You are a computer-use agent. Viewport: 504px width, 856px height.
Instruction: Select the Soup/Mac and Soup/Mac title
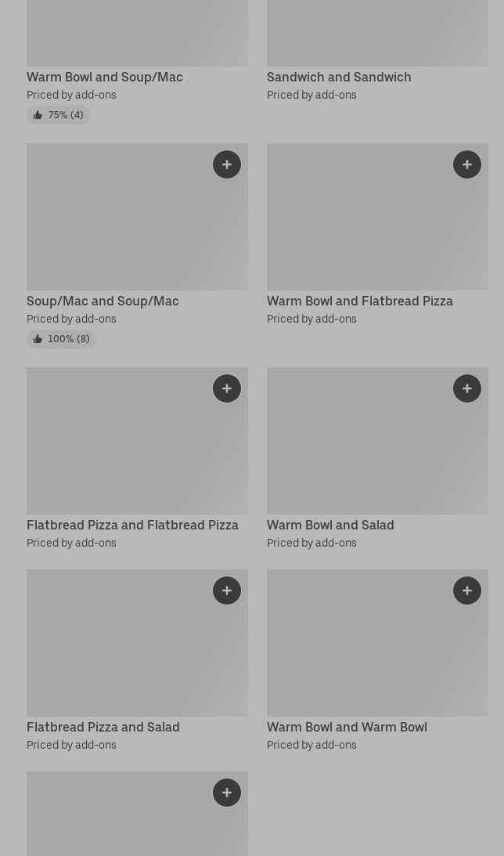(x=103, y=301)
